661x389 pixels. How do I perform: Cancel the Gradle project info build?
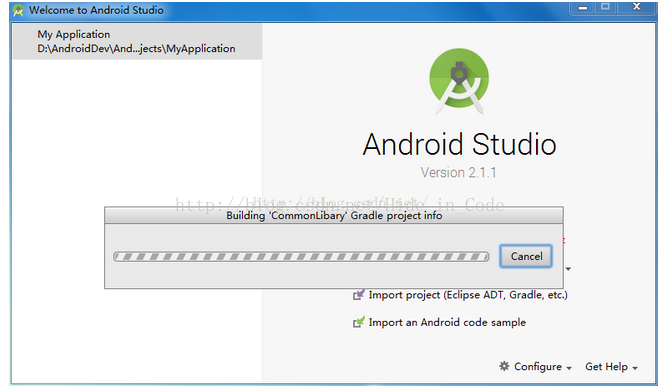(x=526, y=256)
